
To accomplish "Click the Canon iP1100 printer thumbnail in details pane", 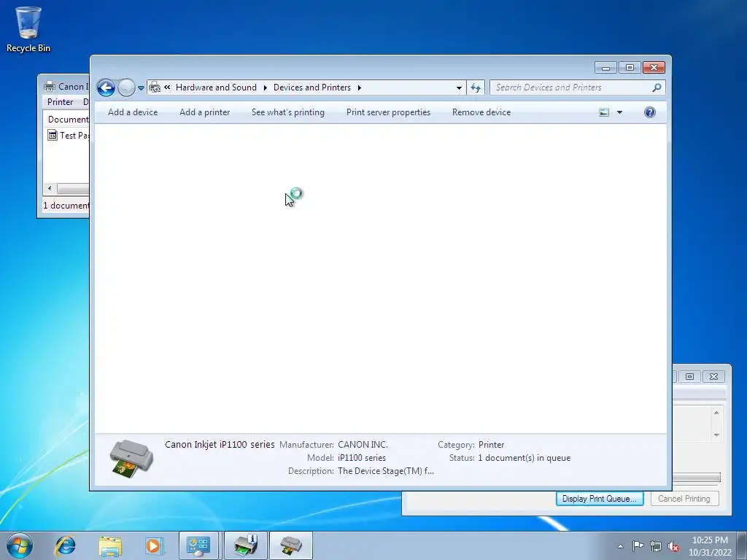I will 131,459.
